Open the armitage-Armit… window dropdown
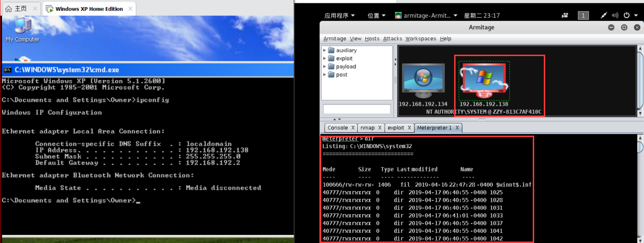The width and height of the screenshot is (644, 243). point(426,15)
